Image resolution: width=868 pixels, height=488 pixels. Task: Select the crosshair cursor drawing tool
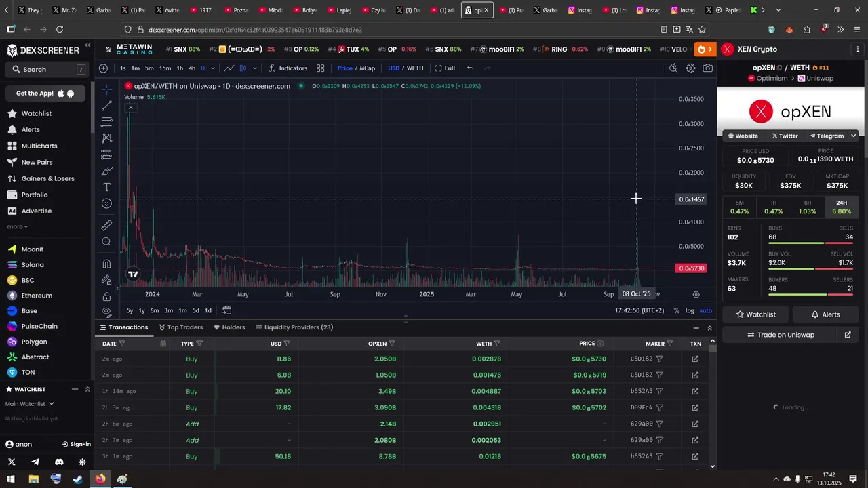tap(106, 89)
